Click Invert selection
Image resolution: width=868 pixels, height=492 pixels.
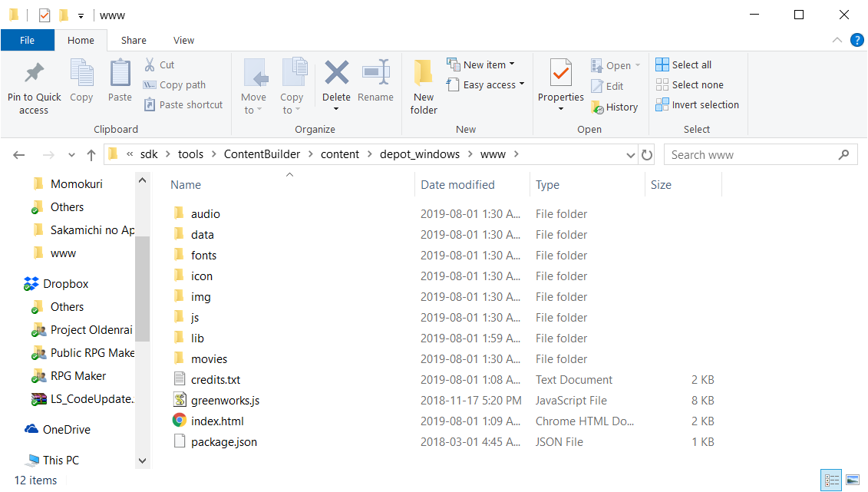[x=698, y=104]
